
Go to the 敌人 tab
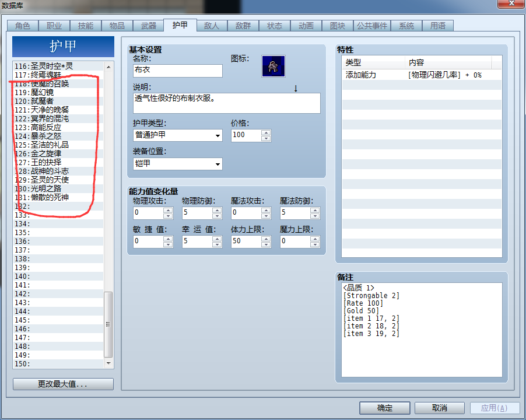(x=212, y=26)
